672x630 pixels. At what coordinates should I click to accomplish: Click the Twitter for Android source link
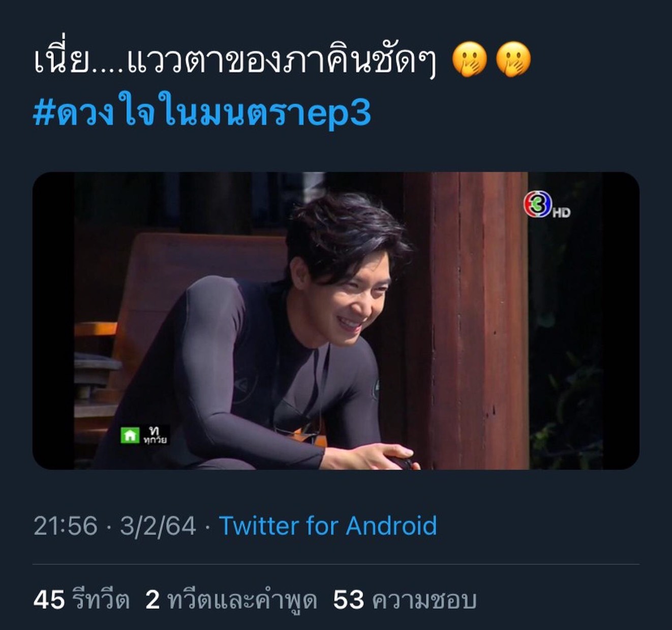(328, 525)
